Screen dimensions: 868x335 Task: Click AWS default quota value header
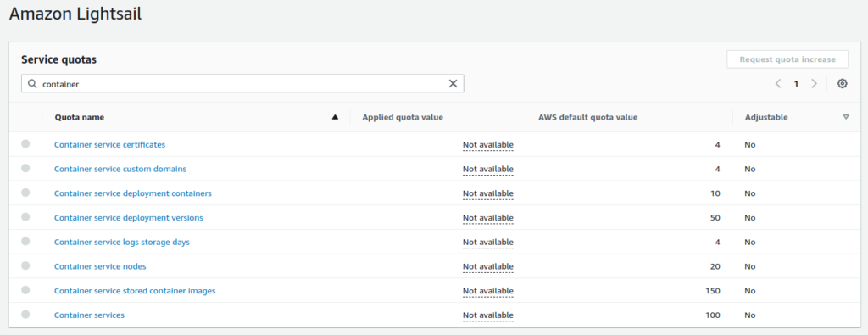[588, 117]
